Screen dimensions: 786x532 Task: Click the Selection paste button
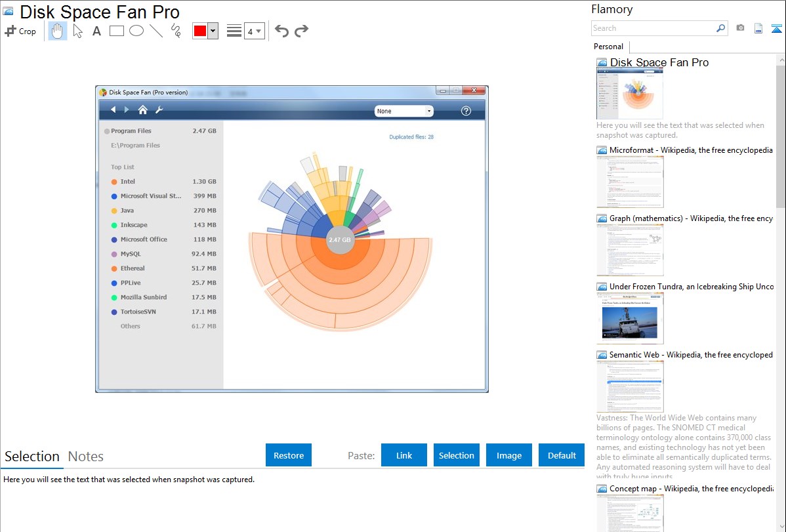point(457,455)
